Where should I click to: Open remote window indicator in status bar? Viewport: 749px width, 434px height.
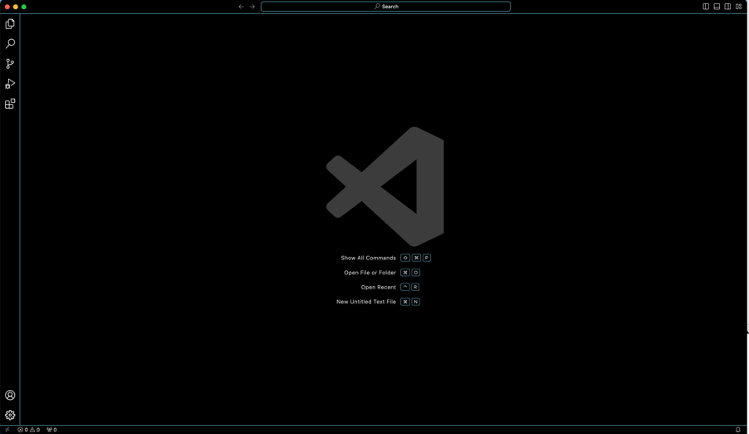[x=7, y=430]
